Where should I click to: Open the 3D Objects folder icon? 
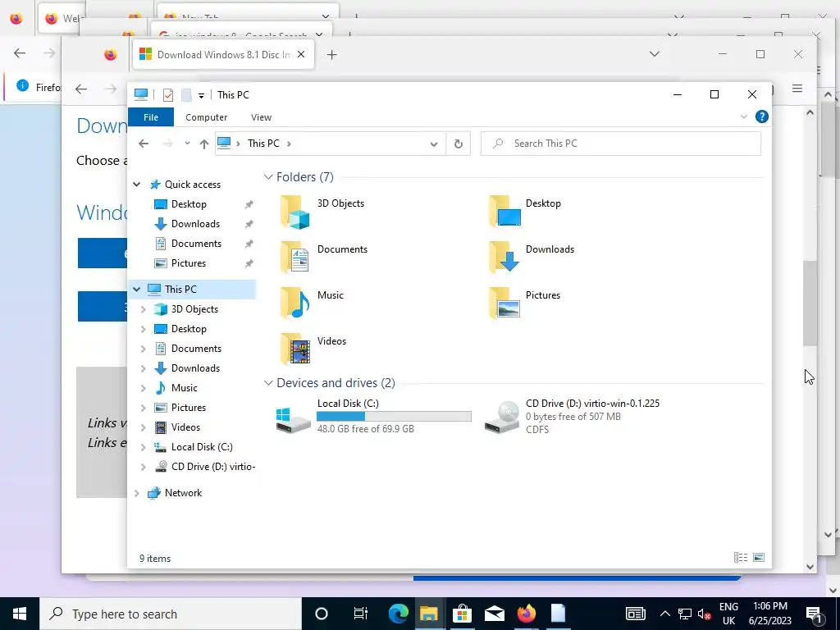295,212
